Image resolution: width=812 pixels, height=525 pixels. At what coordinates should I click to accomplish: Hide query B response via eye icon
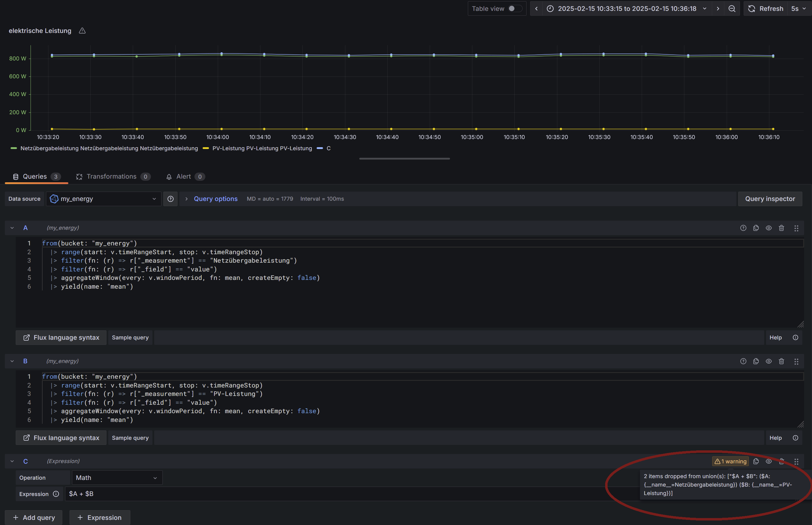tap(769, 361)
